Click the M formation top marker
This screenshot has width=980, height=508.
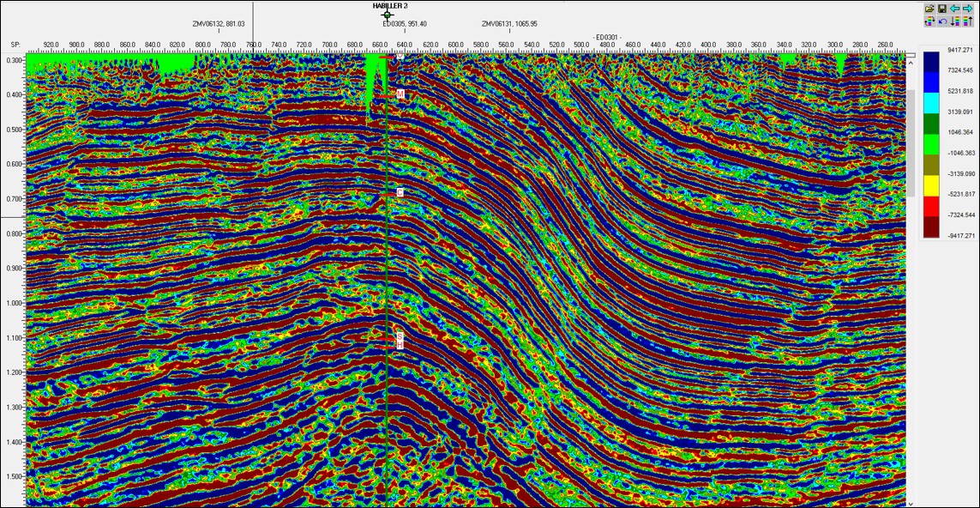(x=400, y=94)
